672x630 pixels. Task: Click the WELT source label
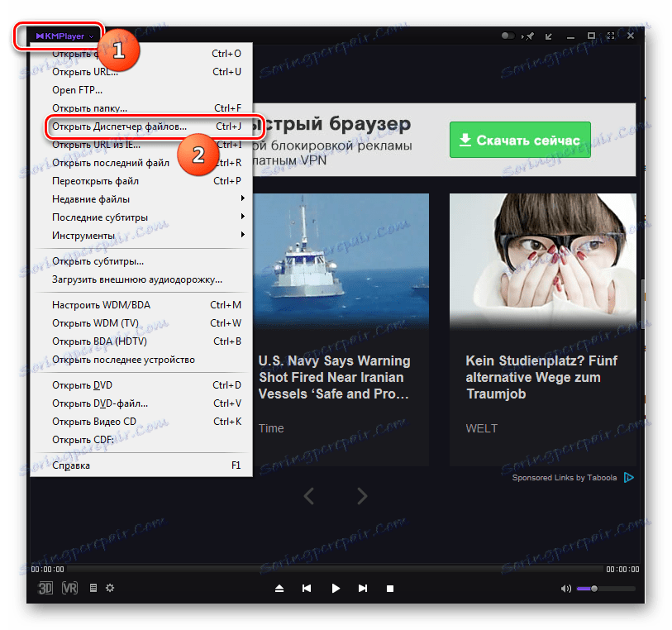click(482, 428)
